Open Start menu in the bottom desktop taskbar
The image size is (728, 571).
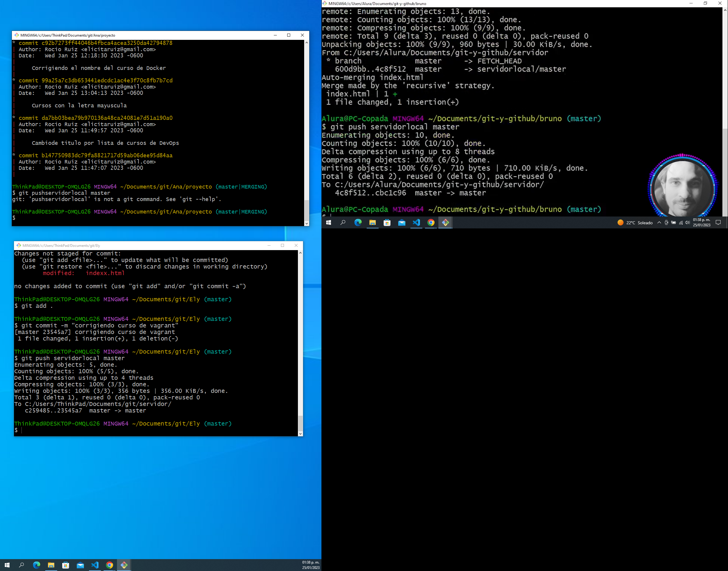tap(7, 565)
